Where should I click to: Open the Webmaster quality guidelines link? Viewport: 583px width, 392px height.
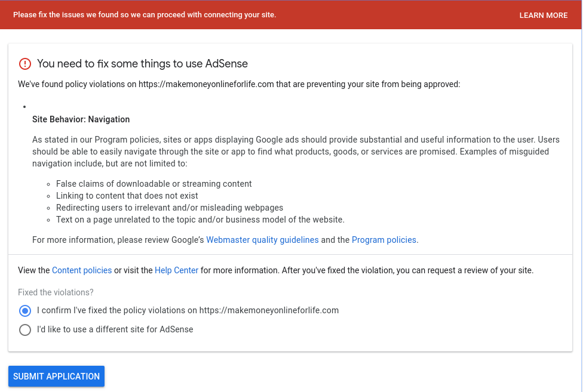262,240
